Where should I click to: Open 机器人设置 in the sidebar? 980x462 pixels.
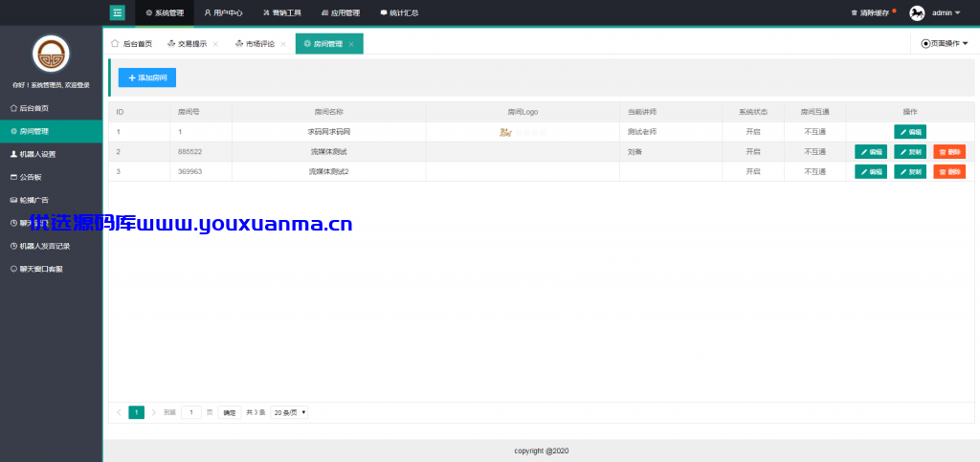(52, 154)
